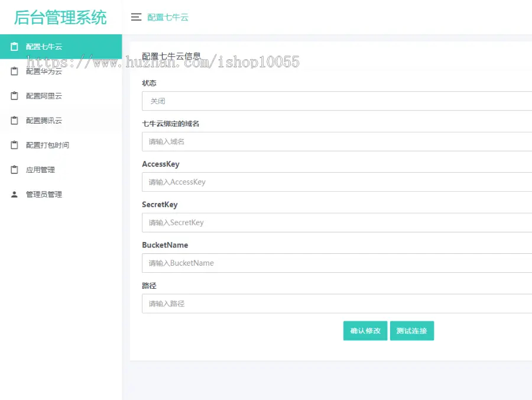Click the 测试连接 button
The image size is (532, 400).
tap(412, 331)
